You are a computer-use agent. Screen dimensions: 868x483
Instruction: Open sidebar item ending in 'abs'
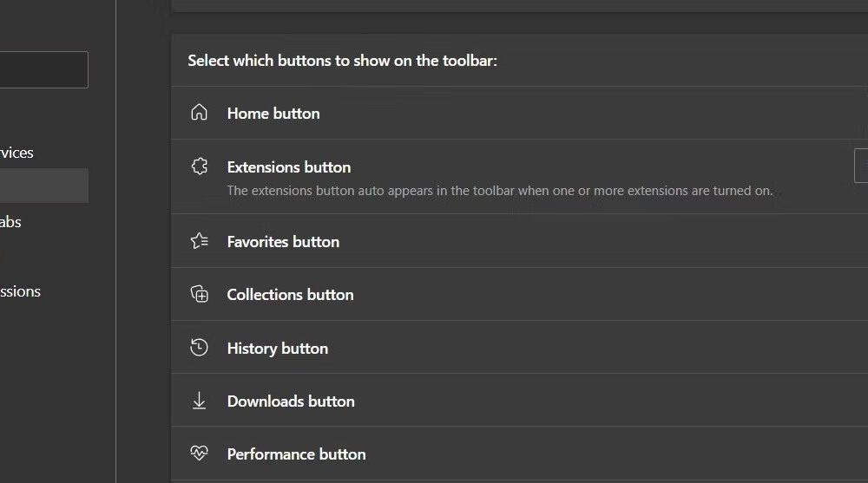(x=10, y=222)
